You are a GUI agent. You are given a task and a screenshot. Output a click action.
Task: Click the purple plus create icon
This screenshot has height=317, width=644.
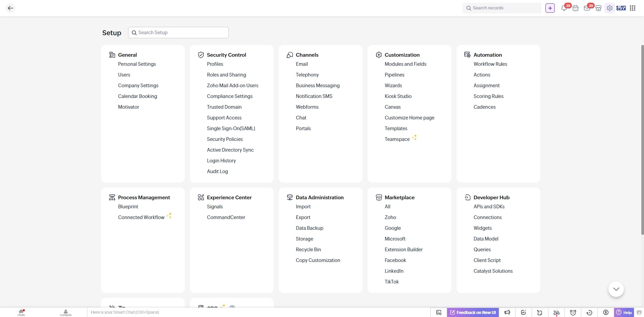[x=550, y=8]
